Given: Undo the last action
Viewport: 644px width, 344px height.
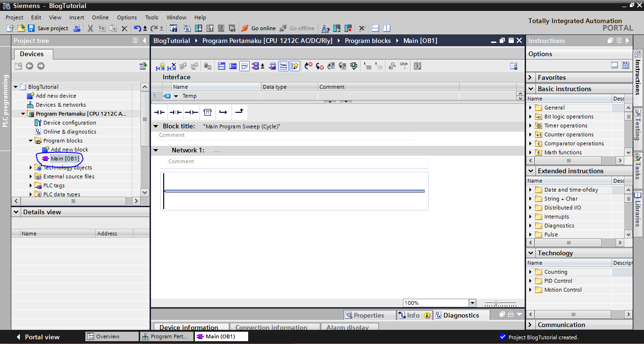Looking at the screenshot, I should point(137,28).
